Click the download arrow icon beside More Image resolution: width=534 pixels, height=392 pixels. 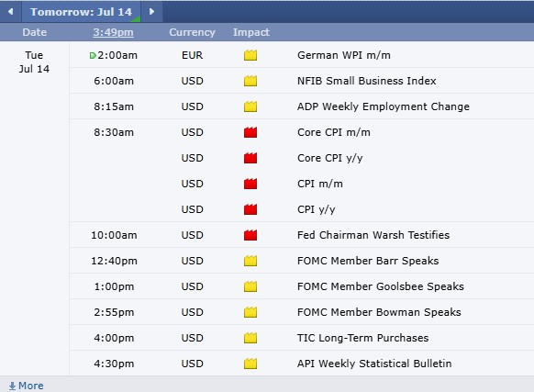[12, 386]
